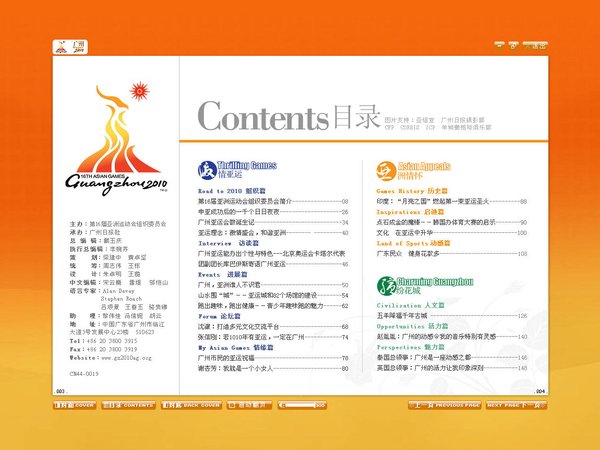
Task: Open entry '五羊降福千年古城' page 126
Action: (x=452, y=316)
